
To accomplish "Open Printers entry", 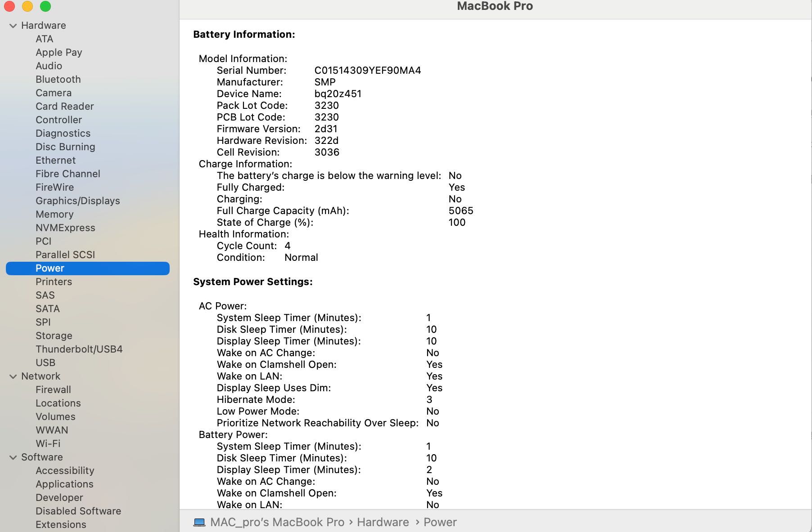I will coord(54,282).
